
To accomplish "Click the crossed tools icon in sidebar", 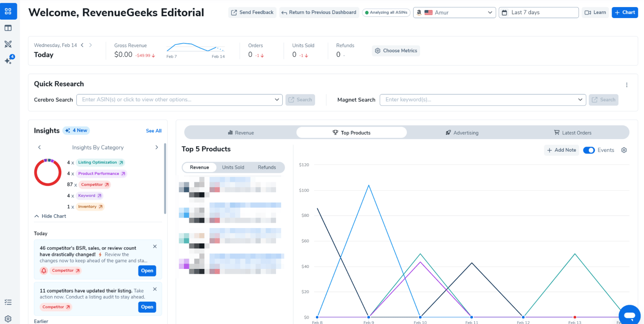I will (8, 44).
